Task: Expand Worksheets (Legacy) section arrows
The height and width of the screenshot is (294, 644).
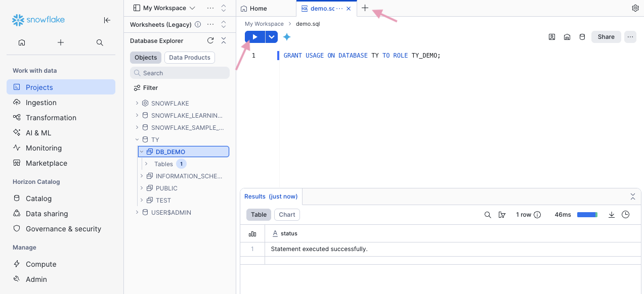Action: (x=224, y=24)
